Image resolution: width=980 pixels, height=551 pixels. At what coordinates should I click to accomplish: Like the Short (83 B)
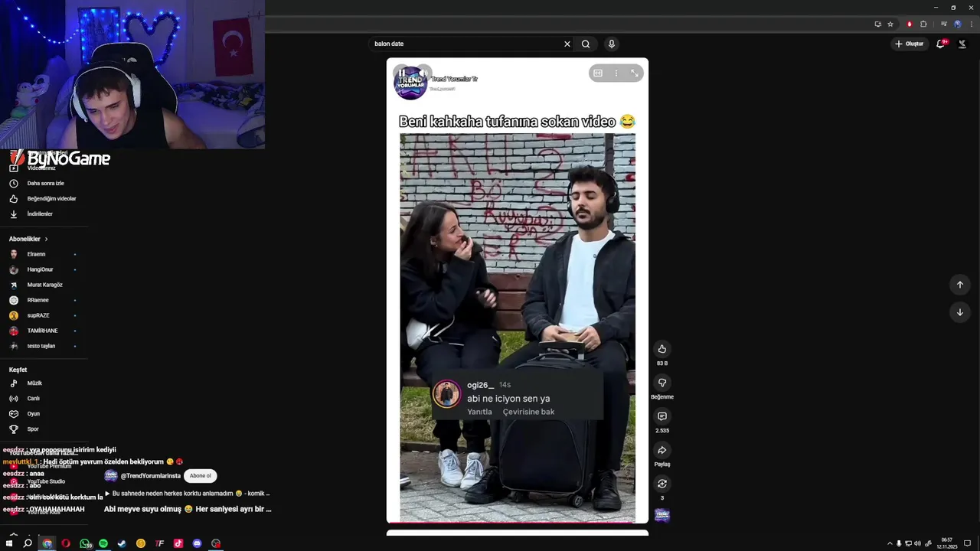pyautogui.click(x=662, y=349)
